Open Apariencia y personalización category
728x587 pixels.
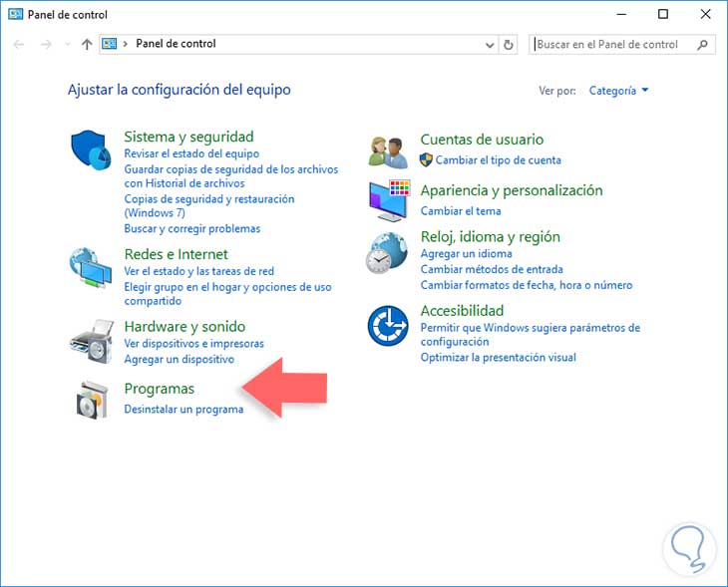click(512, 190)
